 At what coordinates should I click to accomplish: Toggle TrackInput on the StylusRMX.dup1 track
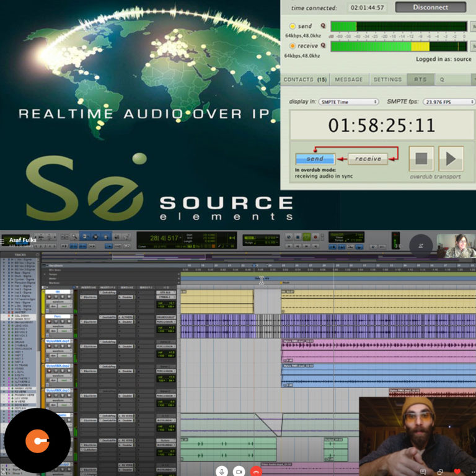coord(56,346)
